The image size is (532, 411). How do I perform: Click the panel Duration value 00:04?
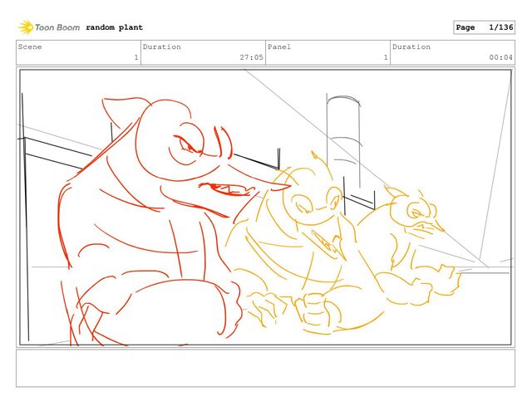click(500, 57)
